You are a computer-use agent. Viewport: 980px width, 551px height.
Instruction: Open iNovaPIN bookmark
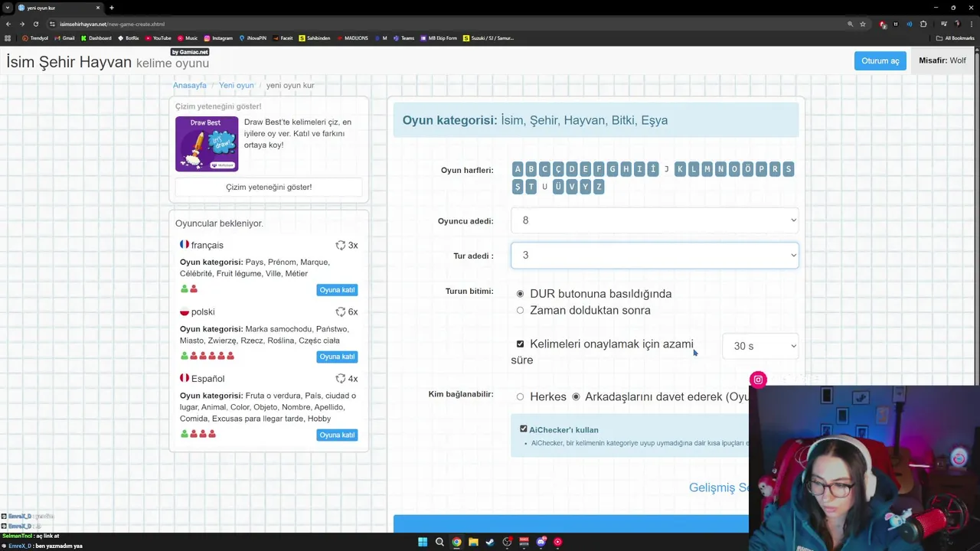[x=253, y=38]
